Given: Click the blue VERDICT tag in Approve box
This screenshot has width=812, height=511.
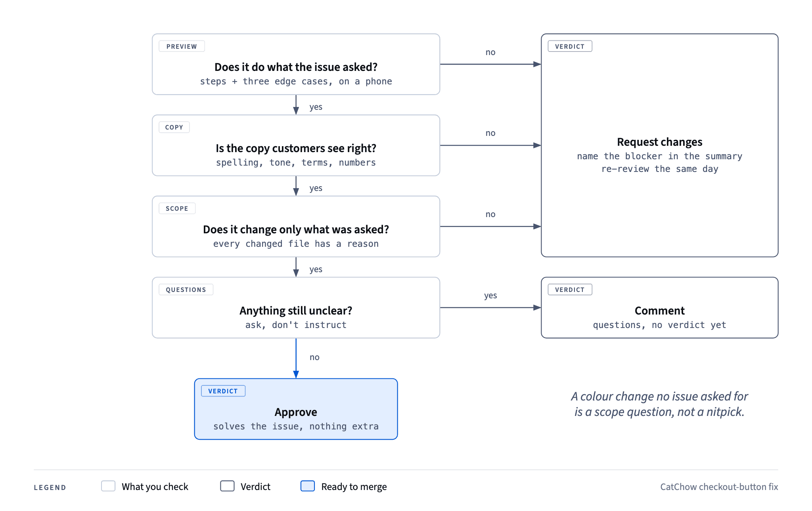Looking at the screenshot, I should [x=223, y=391].
